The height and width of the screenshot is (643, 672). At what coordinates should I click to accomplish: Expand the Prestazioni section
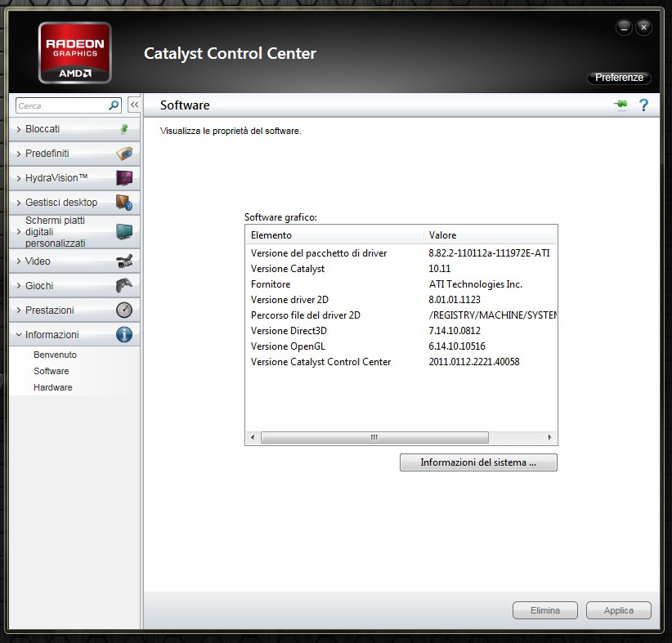coord(74,310)
